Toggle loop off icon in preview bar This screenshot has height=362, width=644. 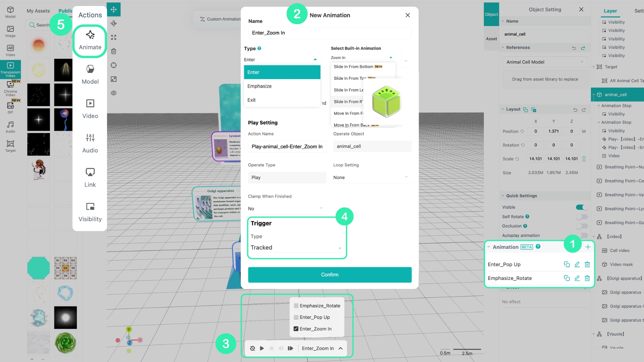pos(253,348)
